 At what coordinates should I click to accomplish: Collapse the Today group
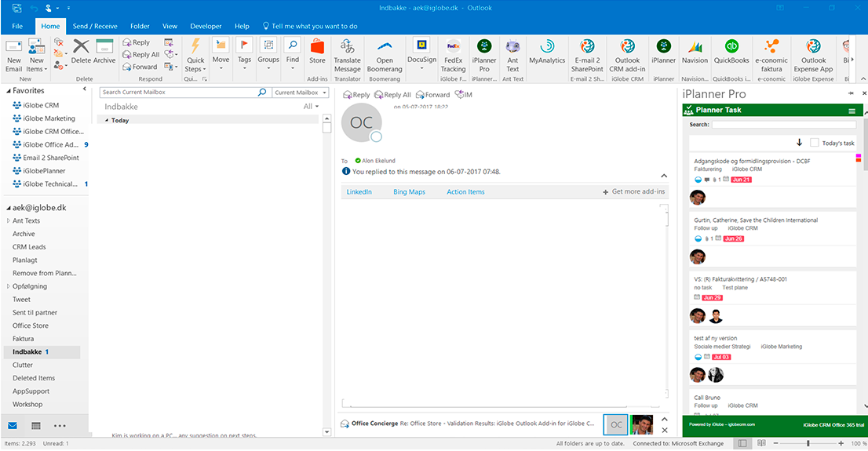107,120
